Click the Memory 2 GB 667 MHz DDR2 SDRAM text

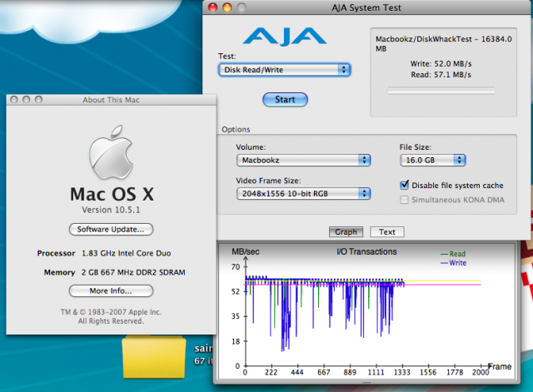(115, 272)
